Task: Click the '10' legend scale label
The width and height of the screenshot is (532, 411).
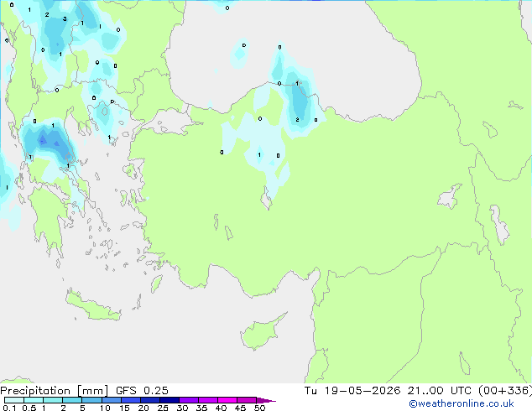Action: [x=105, y=408]
